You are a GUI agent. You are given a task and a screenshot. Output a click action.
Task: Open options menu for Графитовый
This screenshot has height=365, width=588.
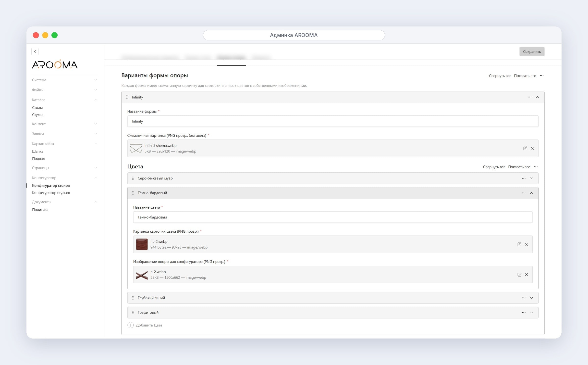pos(524,313)
